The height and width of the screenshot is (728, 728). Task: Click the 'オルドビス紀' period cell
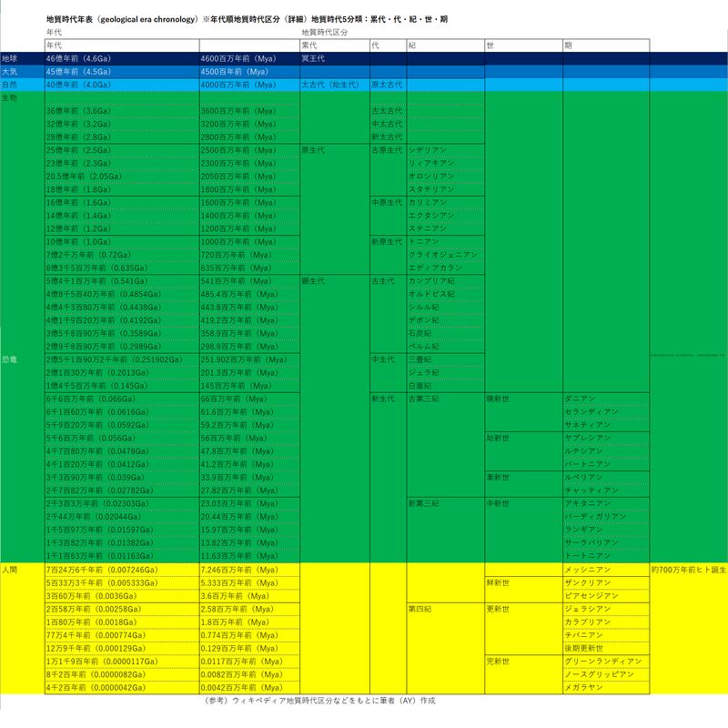431,294
